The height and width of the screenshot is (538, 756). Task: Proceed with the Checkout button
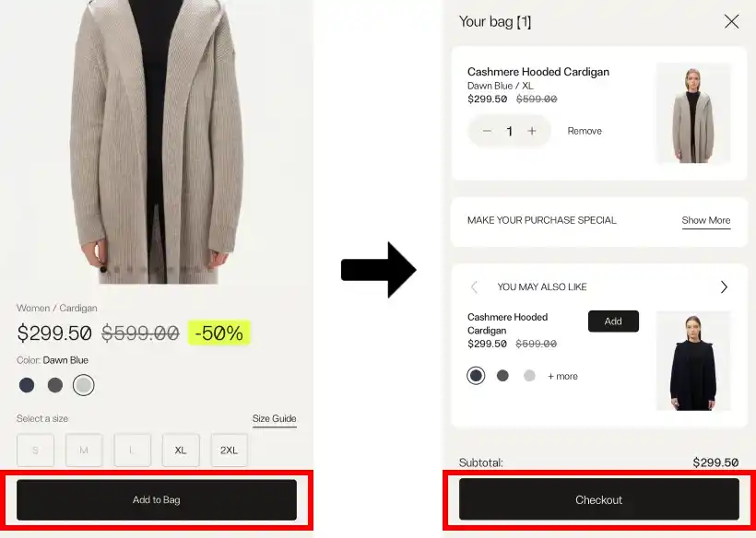click(x=599, y=499)
